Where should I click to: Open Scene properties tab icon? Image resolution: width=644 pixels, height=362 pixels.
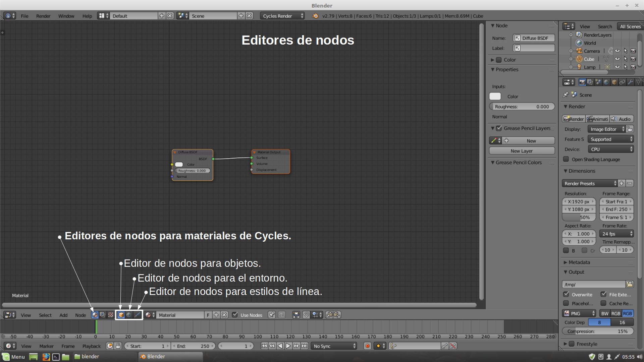pyautogui.click(x=598, y=82)
